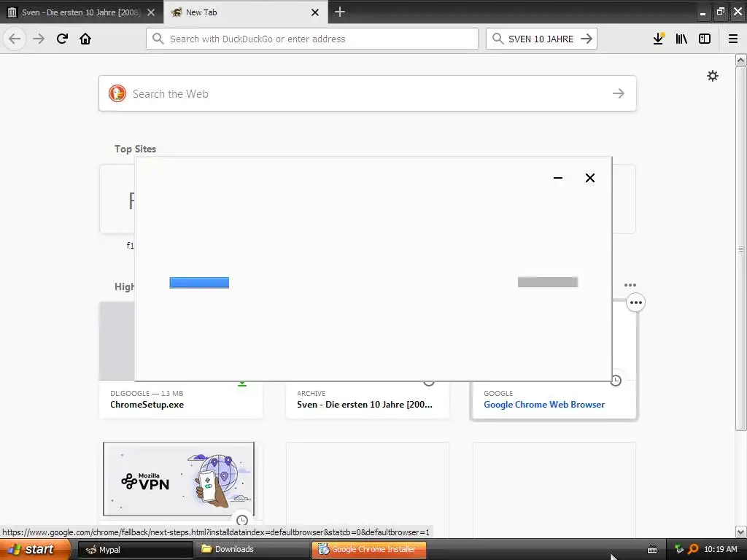The height and width of the screenshot is (560, 747).
Task: Focus the address bar input
Action: coord(312,39)
